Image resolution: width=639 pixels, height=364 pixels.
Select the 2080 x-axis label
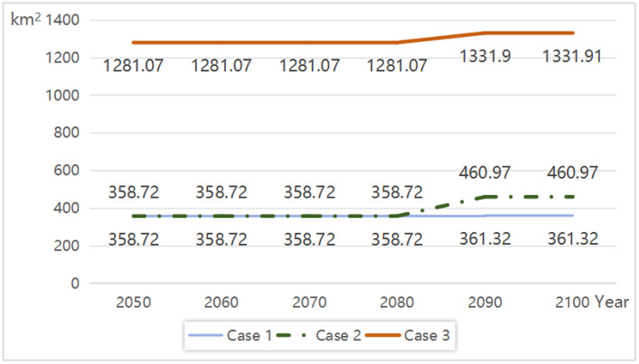[397, 303]
